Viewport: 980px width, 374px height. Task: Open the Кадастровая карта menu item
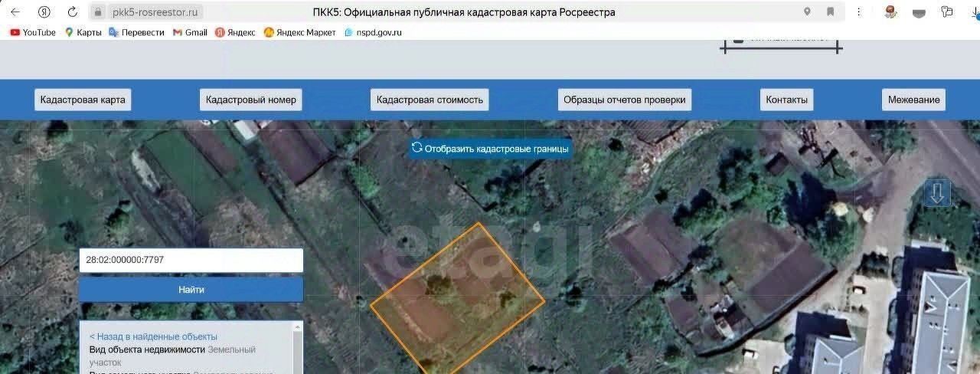pyautogui.click(x=83, y=100)
